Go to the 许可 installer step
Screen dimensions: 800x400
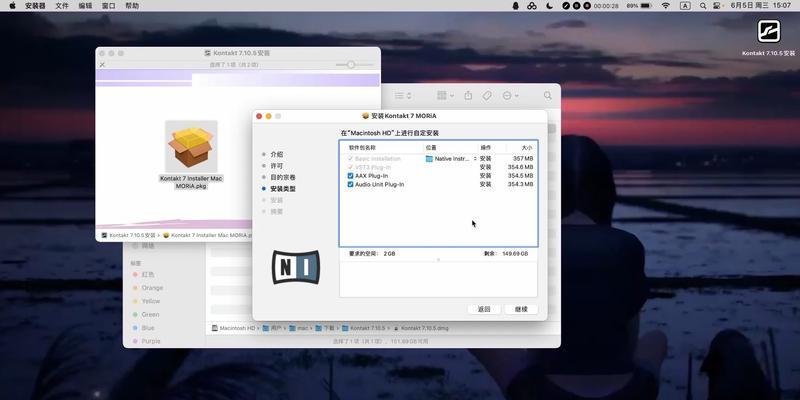pyautogui.click(x=277, y=166)
